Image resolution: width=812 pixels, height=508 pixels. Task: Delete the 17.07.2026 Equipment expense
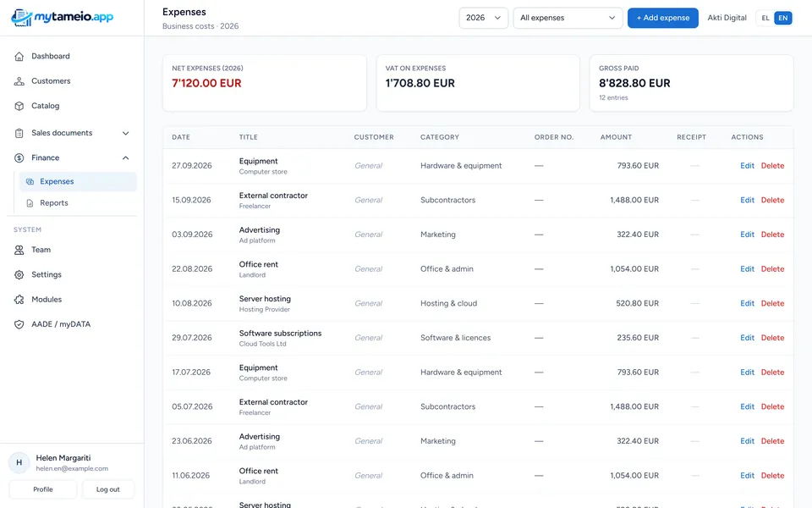(x=772, y=373)
